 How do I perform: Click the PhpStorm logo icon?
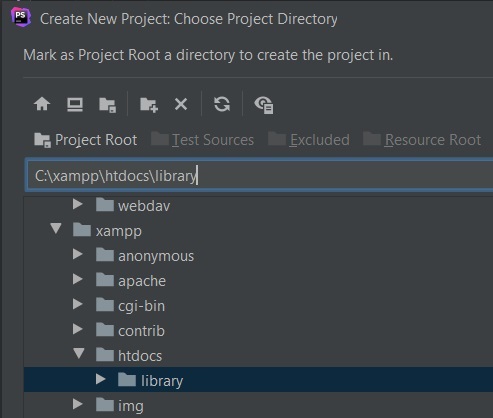(x=21, y=17)
